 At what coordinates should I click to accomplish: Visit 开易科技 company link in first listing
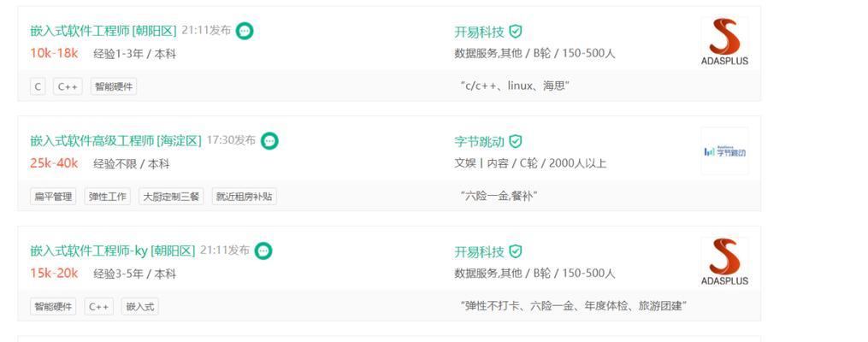(480, 32)
